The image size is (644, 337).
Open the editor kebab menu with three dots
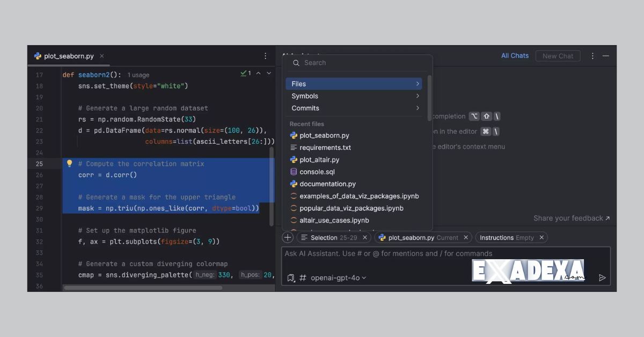click(x=265, y=56)
